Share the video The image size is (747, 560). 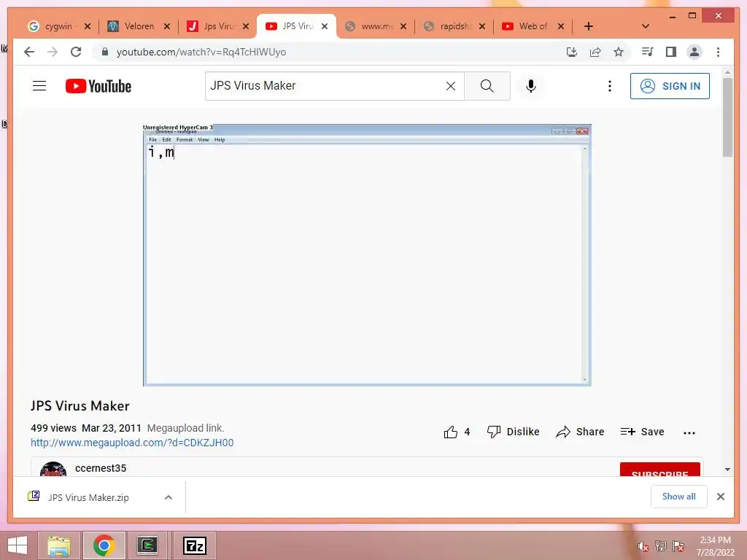tap(580, 432)
